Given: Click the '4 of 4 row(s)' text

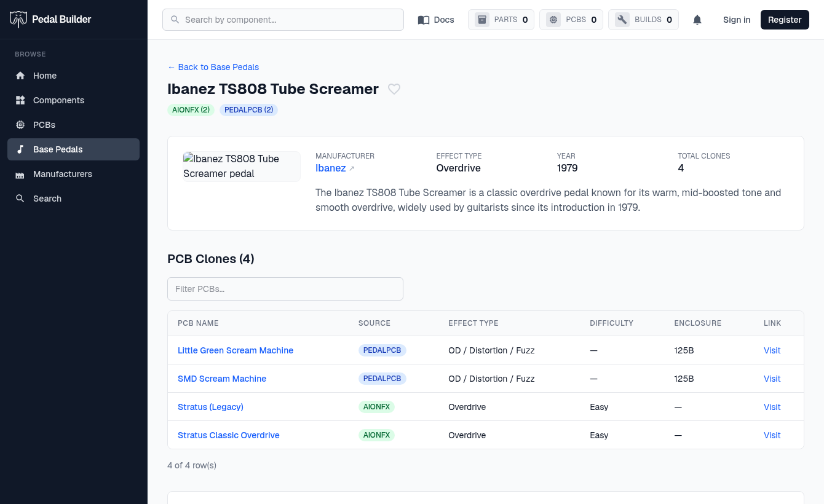Looking at the screenshot, I should tap(192, 465).
